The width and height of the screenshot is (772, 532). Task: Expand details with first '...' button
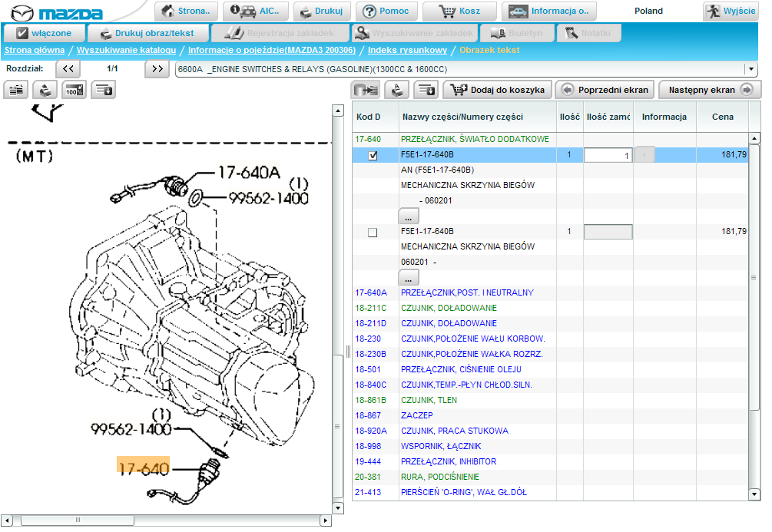tap(408, 216)
